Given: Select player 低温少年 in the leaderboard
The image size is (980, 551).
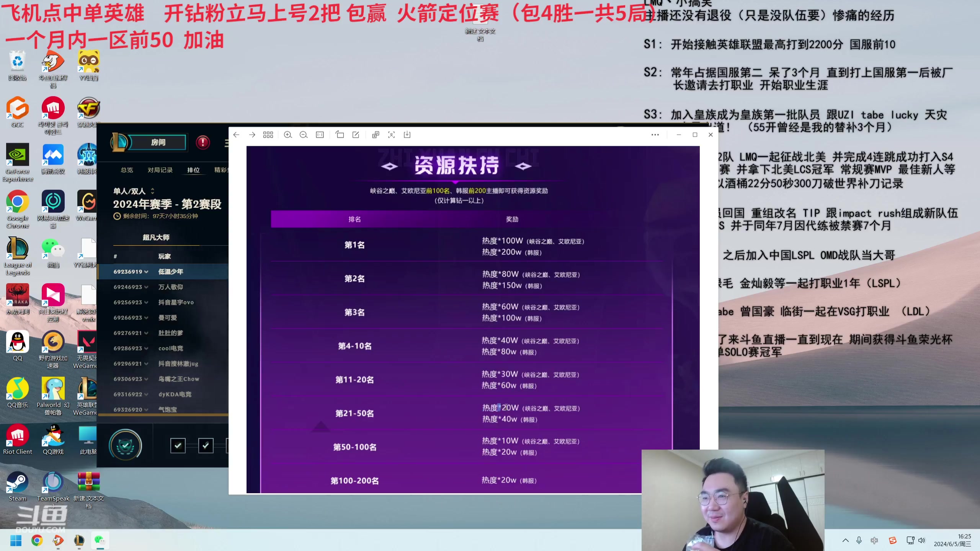Looking at the screenshot, I should point(171,272).
